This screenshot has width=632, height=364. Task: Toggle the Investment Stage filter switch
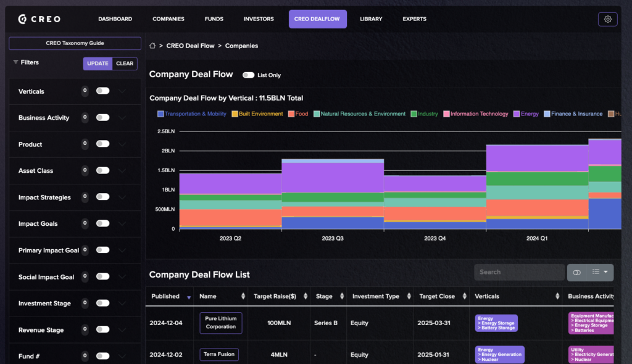(103, 303)
